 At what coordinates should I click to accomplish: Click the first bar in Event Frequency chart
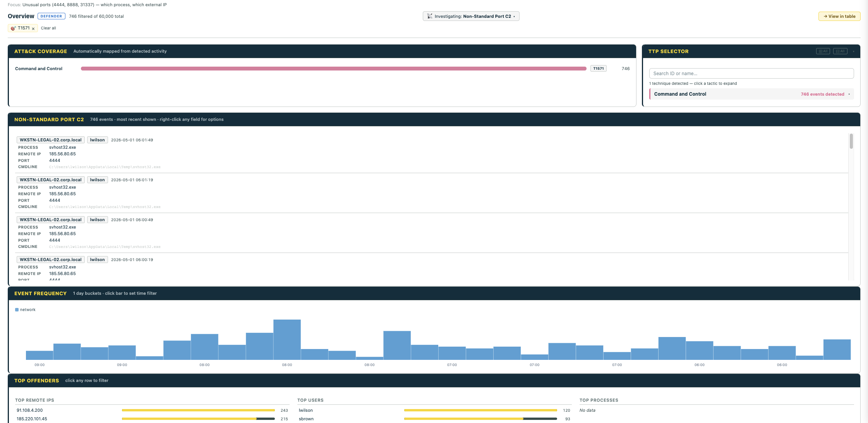39,355
